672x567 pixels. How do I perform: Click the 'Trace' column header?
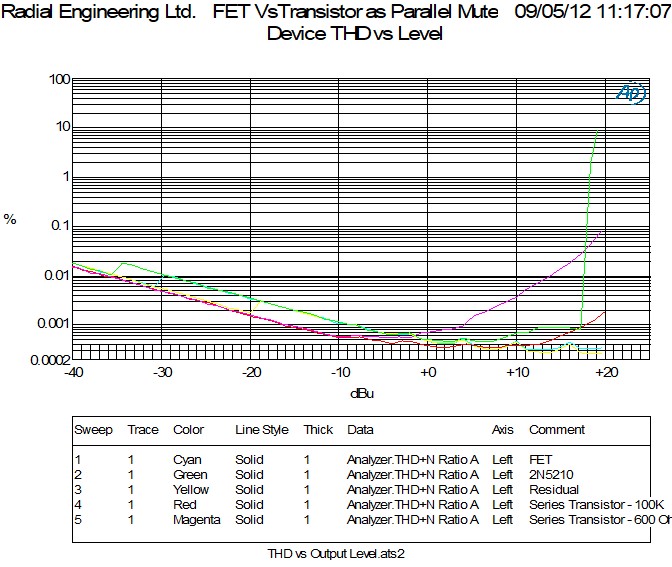click(143, 430)
